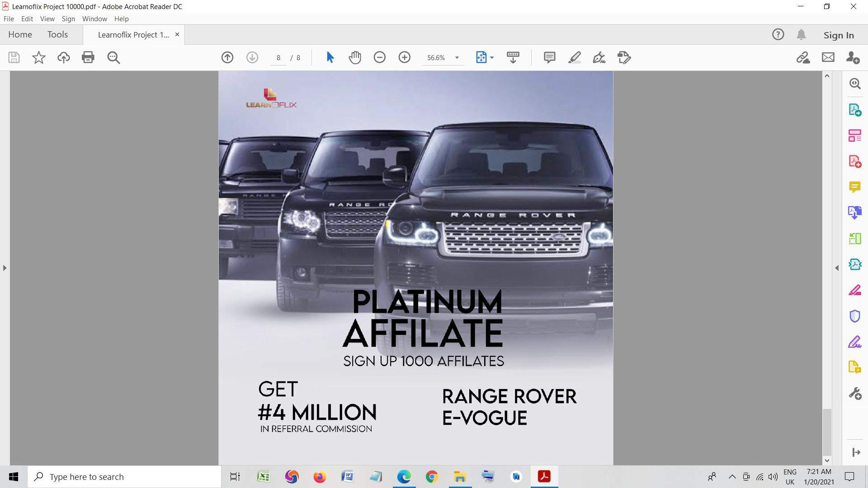Open Fill & Sign tool in right pane
Screen dimensions: 868x488
coord(855,342)
